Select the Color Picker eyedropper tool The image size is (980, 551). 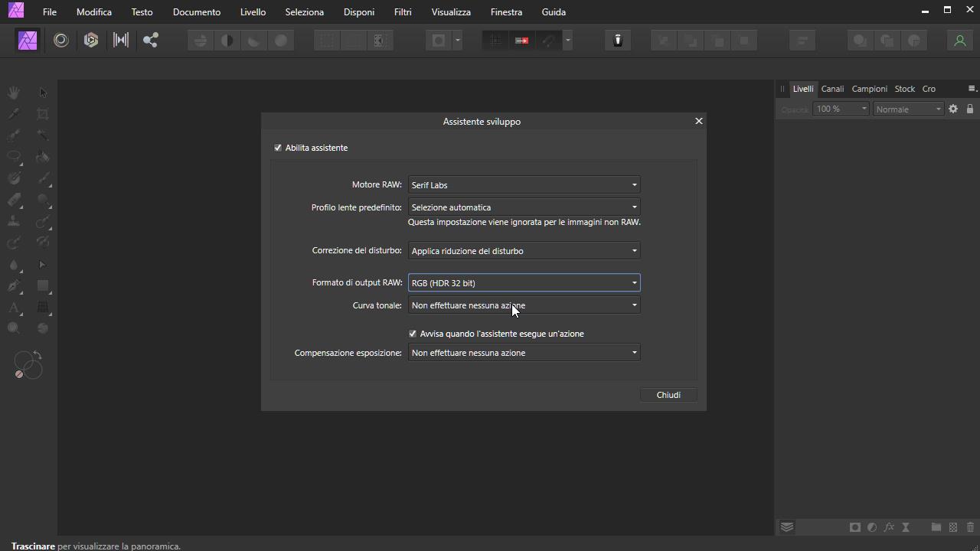click(x=14, y=114)
